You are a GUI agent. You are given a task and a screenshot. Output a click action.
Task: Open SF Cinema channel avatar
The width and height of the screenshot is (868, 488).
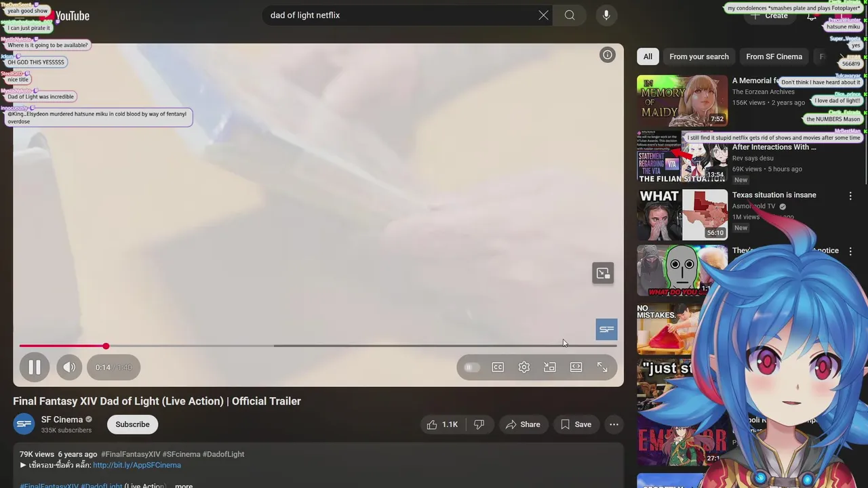(x=24, y=424)
